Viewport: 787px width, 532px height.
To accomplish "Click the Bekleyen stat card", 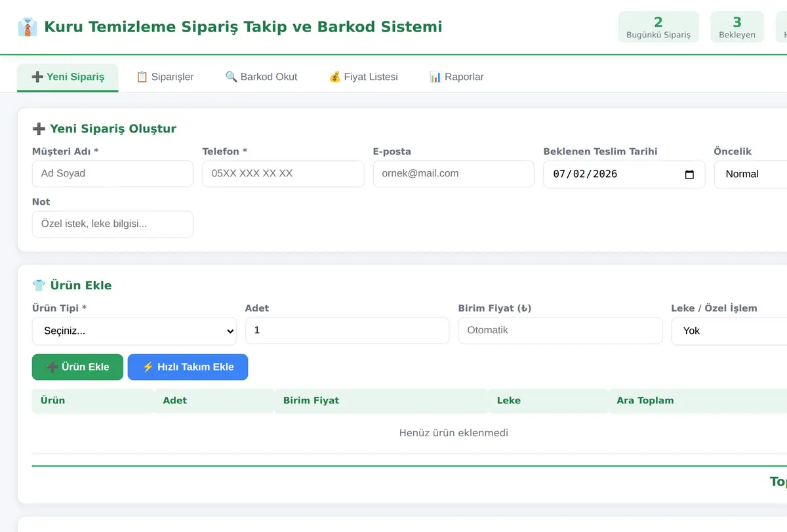I will pos(737,27).
